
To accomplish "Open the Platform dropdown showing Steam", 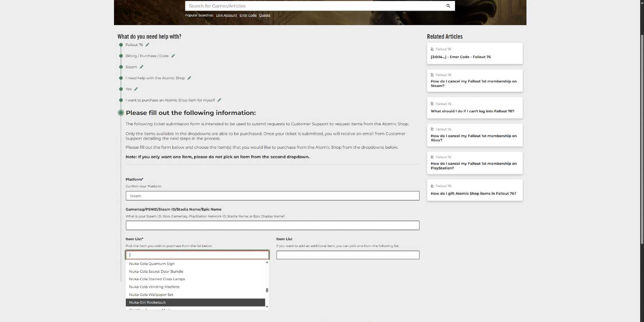I will pyautogui.click(x=272, y=196).
